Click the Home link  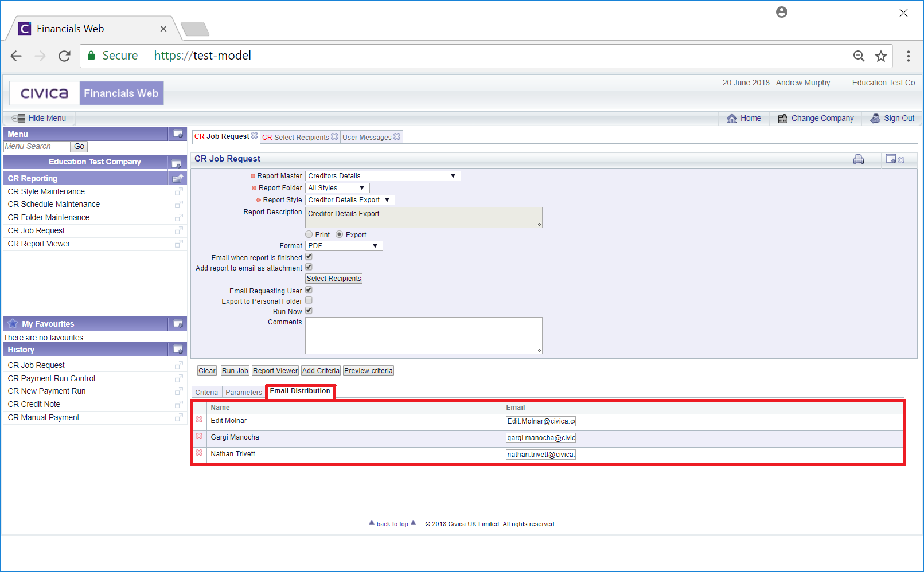pos(744,119)
